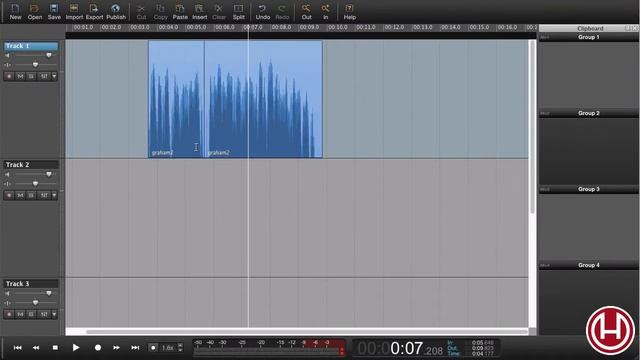The image size is (640, 360).
Task: Click the 00:03.0 mark on the ruler
Action: pyautogui.click(x=140, y=27)
